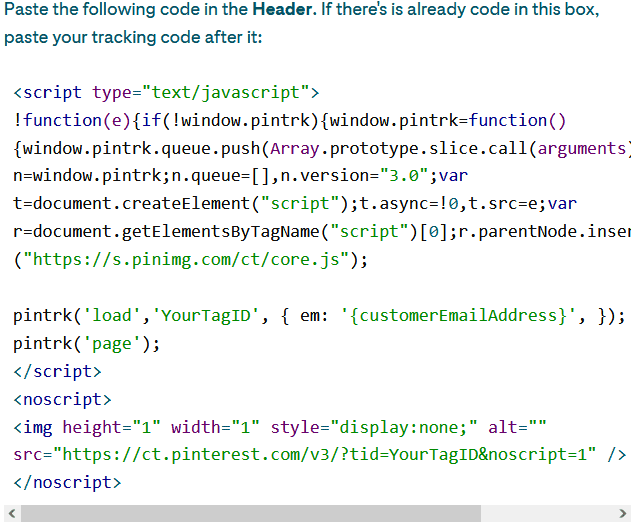This screenshot has width=642, height=529.
Task: Click the horizontal scrollbar thumb
Action: [x=251, y=513]
